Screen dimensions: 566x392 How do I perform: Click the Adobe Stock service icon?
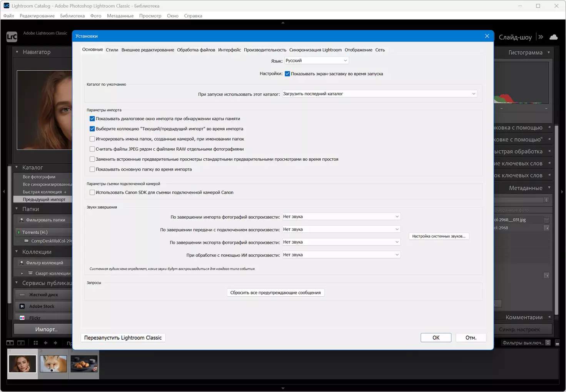click(x=22, y=306)
